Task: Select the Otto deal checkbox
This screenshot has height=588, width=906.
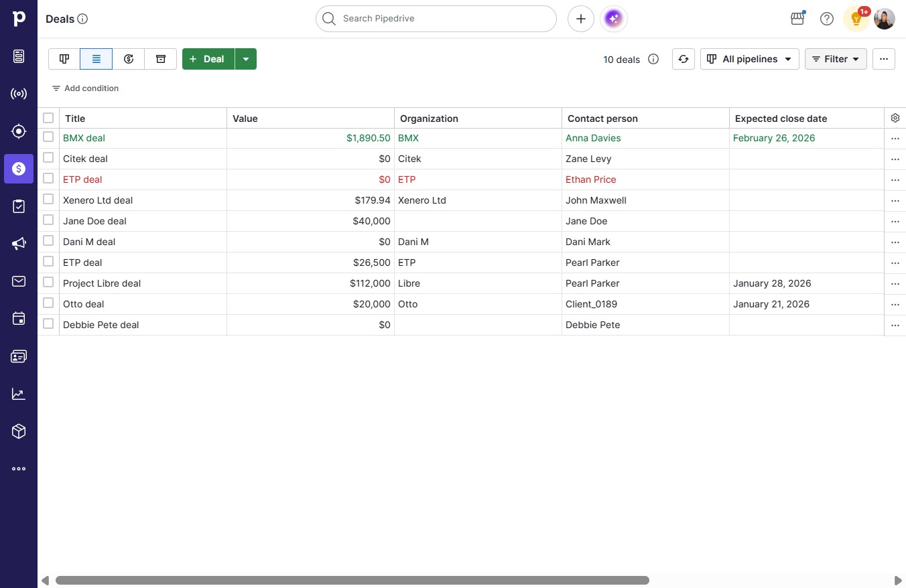Action: 48,303
